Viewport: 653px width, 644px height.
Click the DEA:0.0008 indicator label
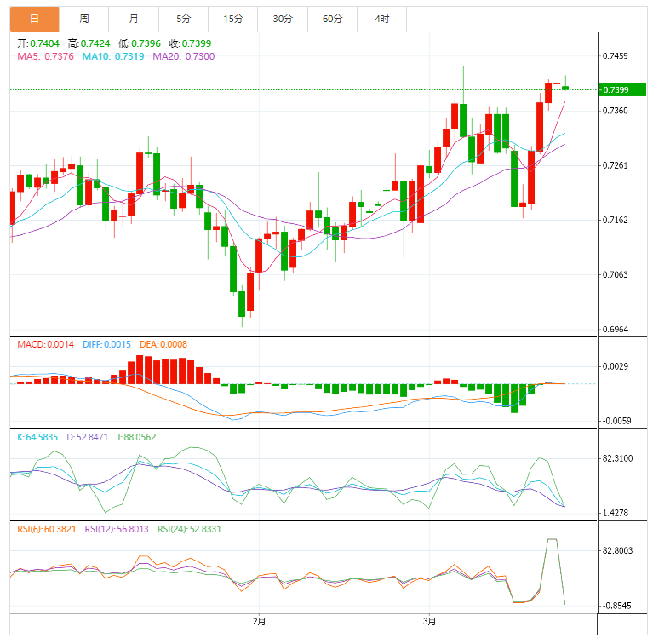click(x=163, y=344)
